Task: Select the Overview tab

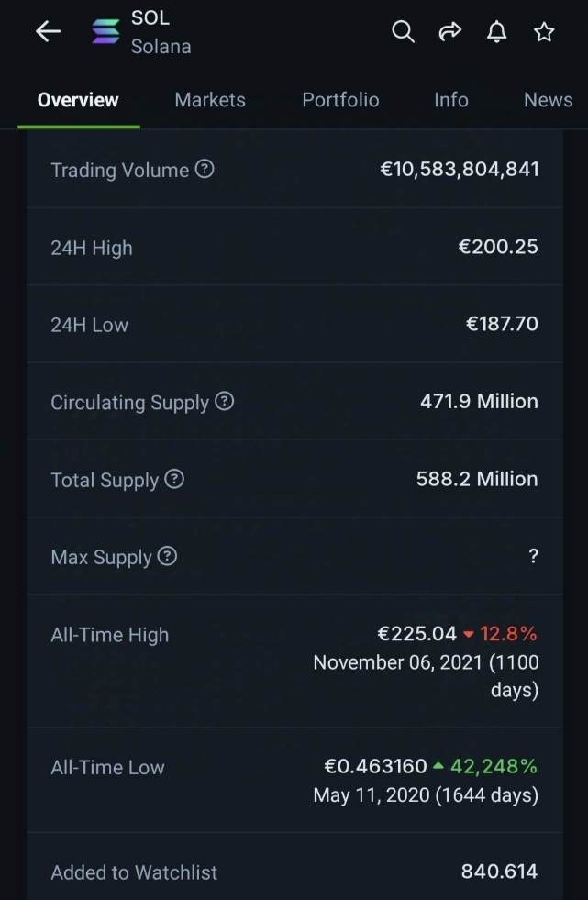Action: click(x=78, y=100)
